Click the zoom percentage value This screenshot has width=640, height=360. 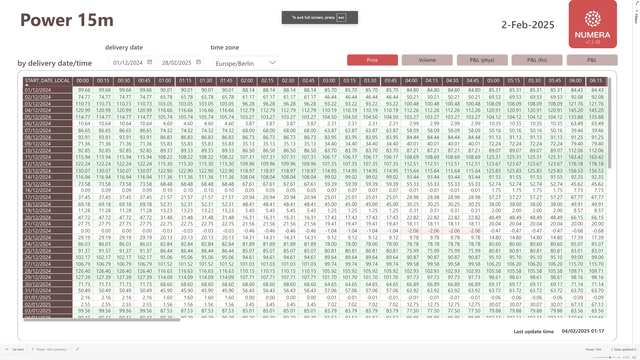tap(625, 357)
